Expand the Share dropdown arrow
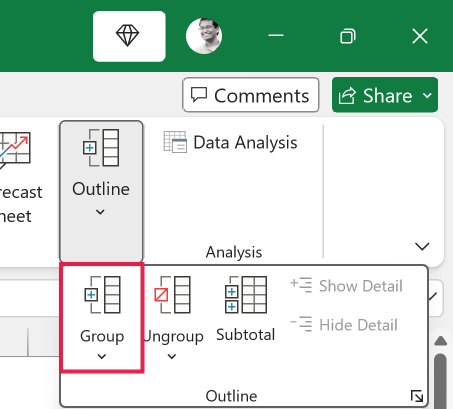453x409 pixels. point(427,96)
